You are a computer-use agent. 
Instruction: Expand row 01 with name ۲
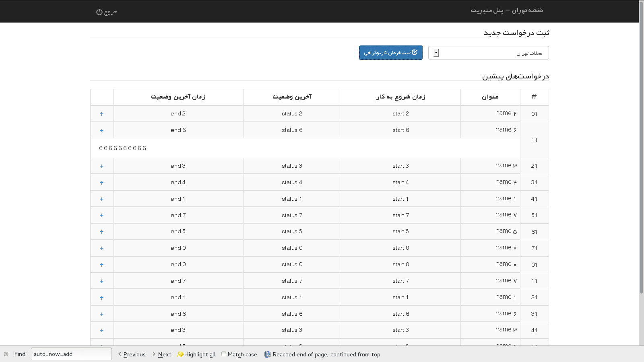101,114
